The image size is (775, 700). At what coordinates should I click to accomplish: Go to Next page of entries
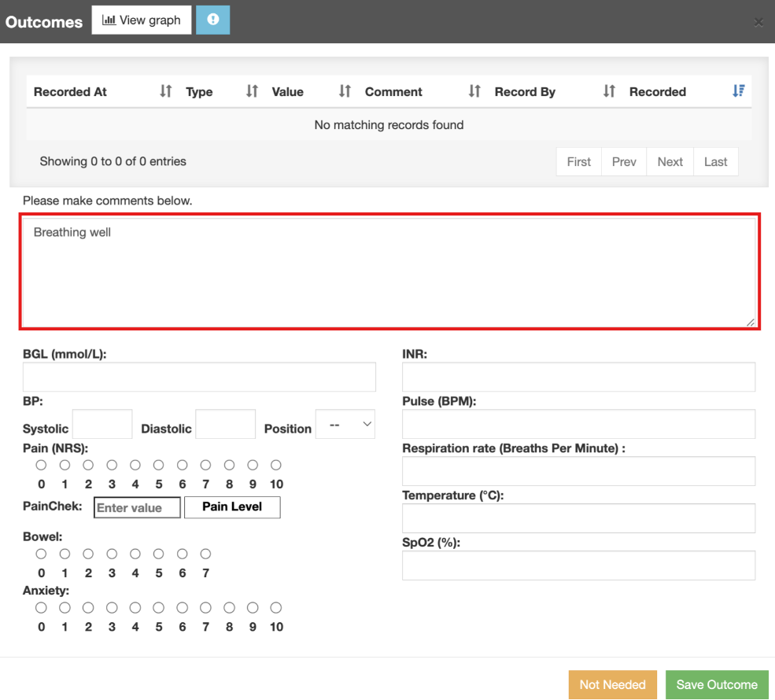click(670, 161)
